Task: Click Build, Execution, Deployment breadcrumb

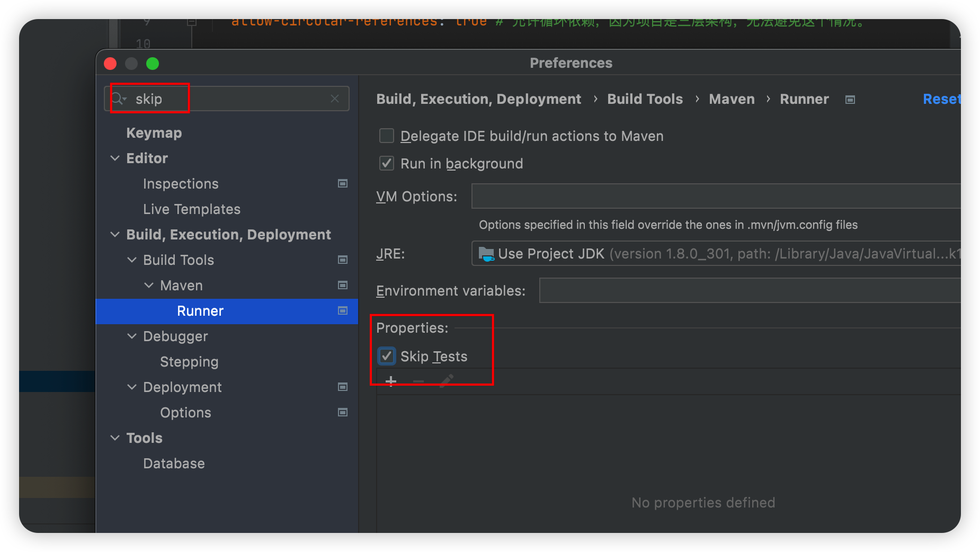Action: 478,99
